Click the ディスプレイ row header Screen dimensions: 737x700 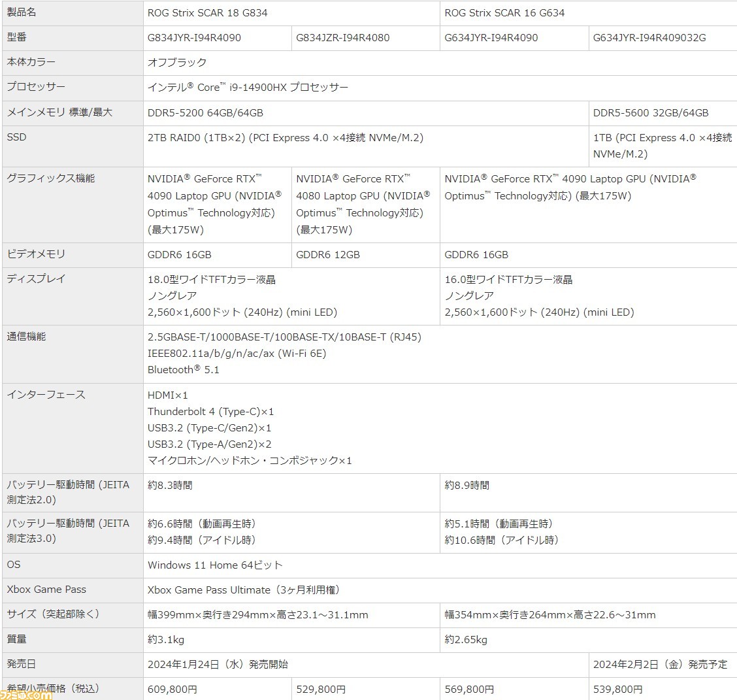73,295
